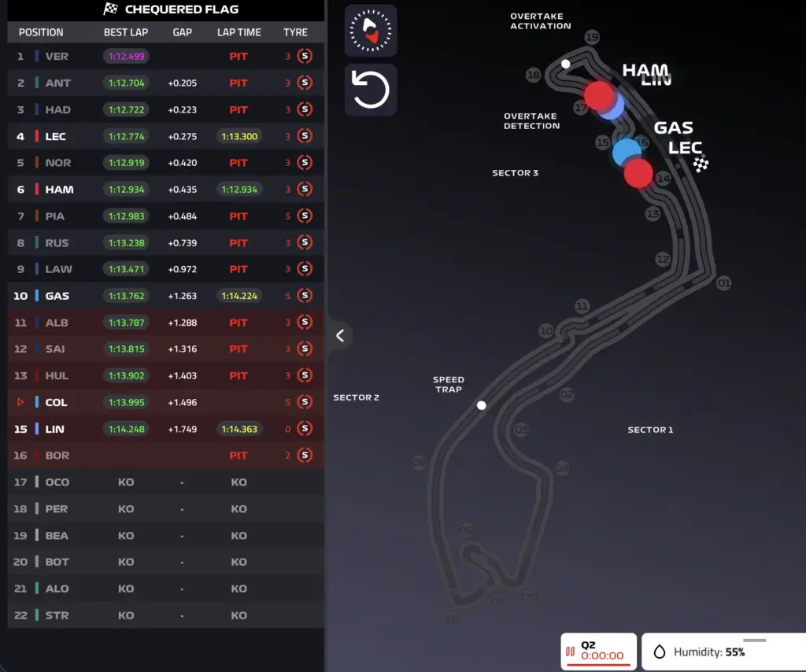Click HAM's soft tyre icon
This screenshot has height=672, width=806.
(x=305, y=189)
